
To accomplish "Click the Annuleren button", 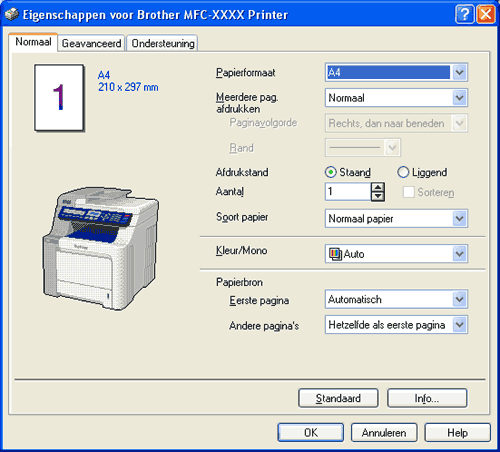I will (x=384, y=433).
